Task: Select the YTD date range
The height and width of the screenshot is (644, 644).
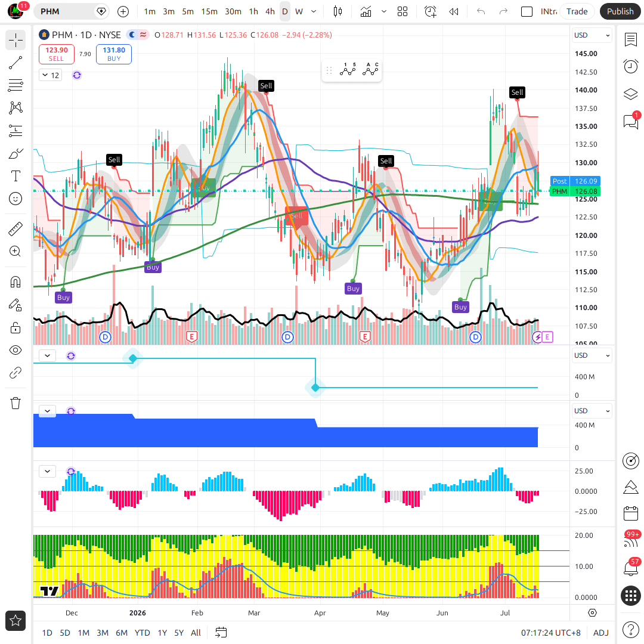Action: point(142,633)
